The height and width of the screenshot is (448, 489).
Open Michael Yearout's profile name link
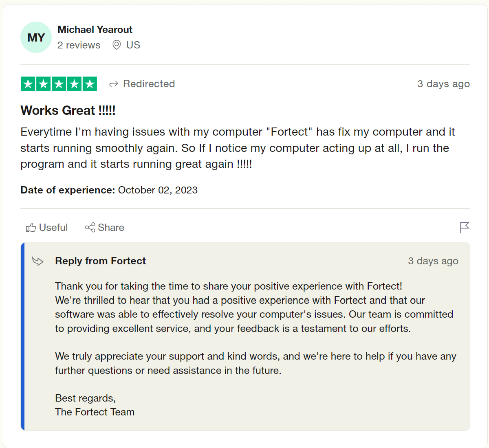click(x=95, y=30)
